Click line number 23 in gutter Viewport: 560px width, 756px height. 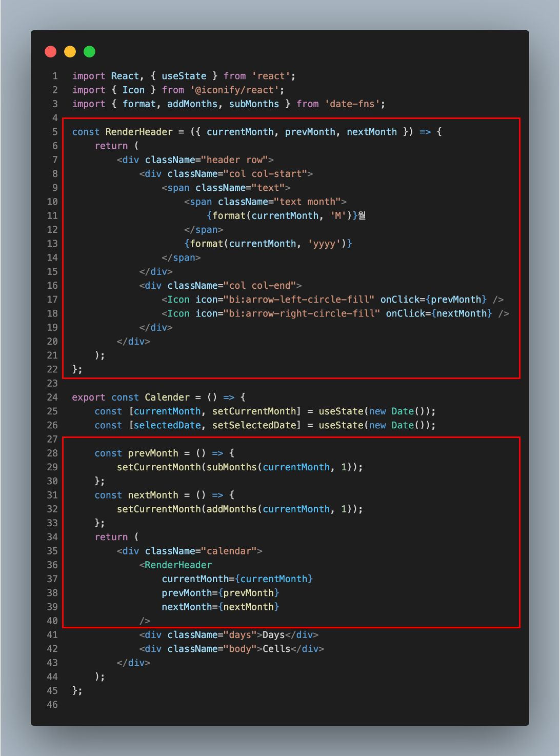click(52, 383)
